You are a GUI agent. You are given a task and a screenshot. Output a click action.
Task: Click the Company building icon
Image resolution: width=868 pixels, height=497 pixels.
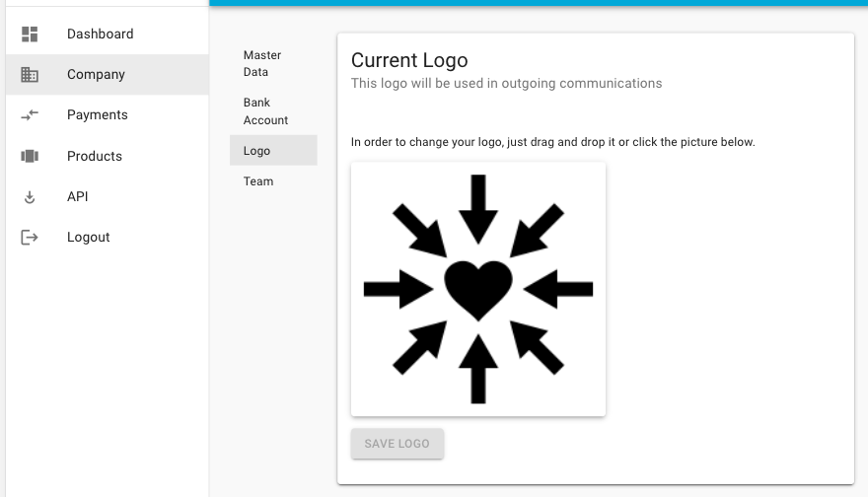click(x=30, y=74)
